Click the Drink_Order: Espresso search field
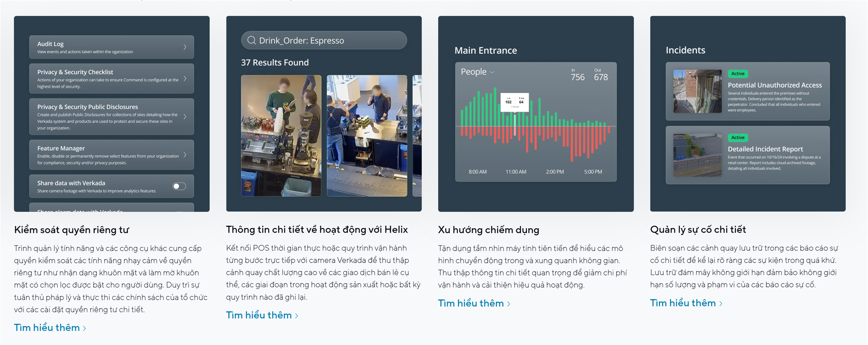The height and width of the screenshot is (345, 868). click(x=324, y=40)
